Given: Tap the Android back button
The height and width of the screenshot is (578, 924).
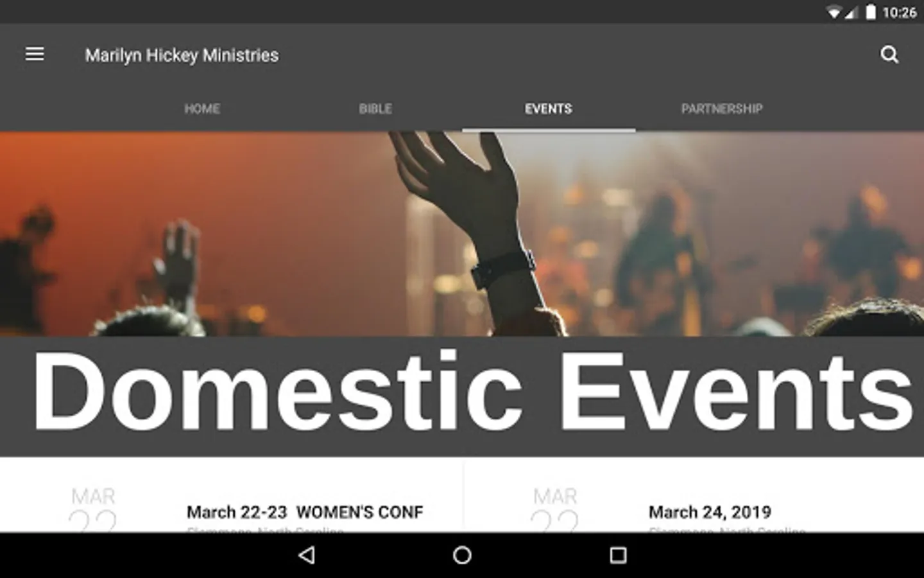Looking at the screenshot, I should [x=307, y=556].
